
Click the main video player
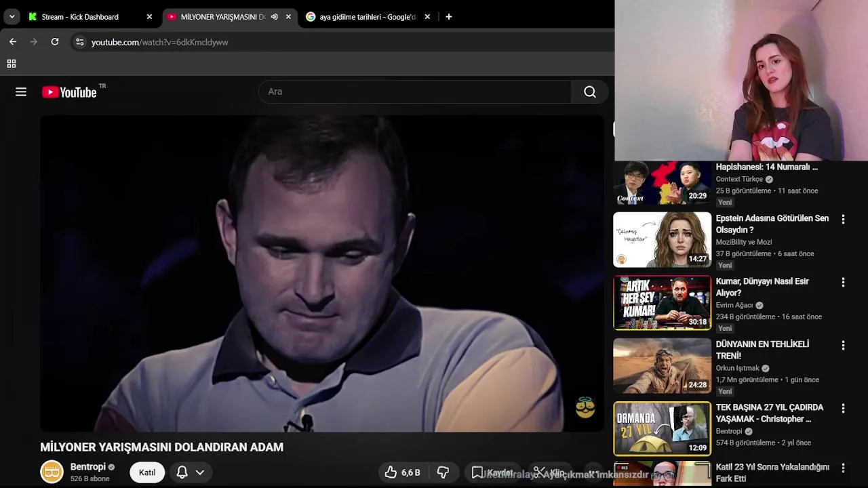click(x=321, y=273)
